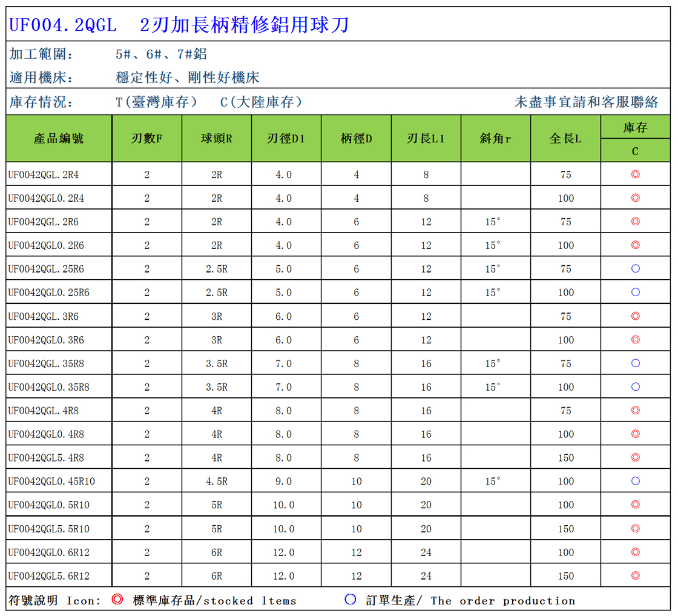
Task: Click the C(大陸庫存) text
Action: [261, 102]
